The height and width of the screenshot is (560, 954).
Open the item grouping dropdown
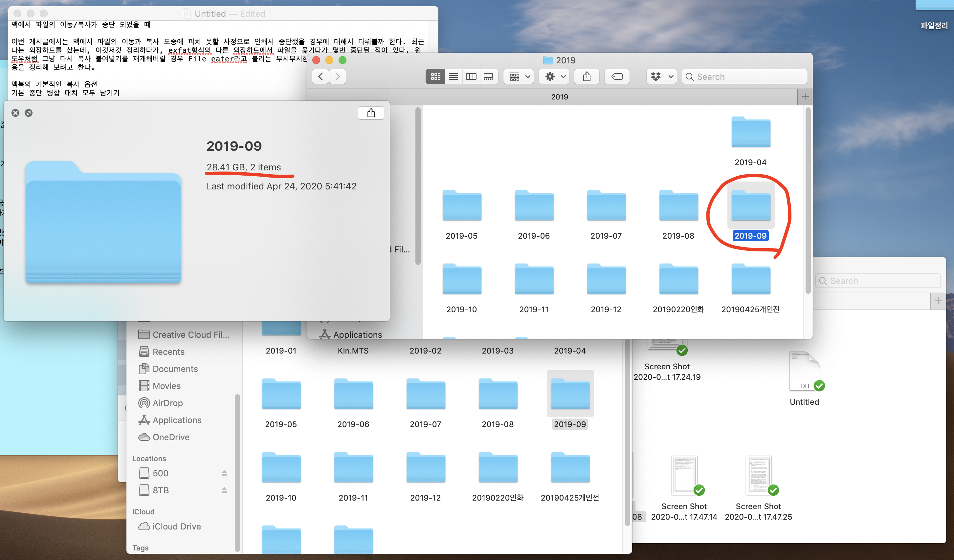pos(519,76)
